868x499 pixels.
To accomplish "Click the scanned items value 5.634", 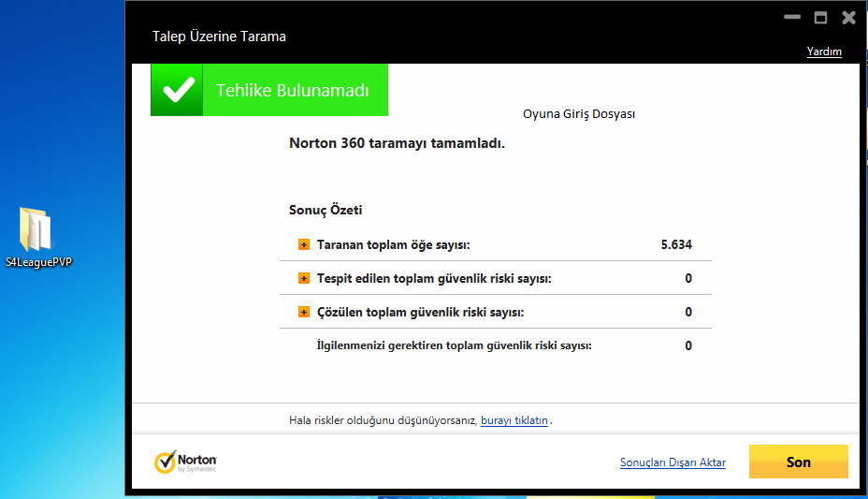I will coord(676,244).
